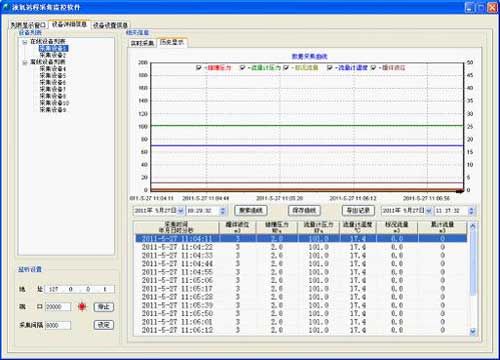The image size is (500, 360).
Task: Switch to the 历史显示 tab
Action: coord(172,42)
